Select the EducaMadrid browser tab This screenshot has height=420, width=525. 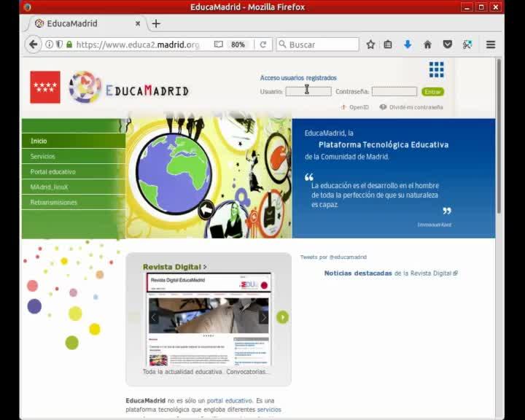[x=87, y=23]
